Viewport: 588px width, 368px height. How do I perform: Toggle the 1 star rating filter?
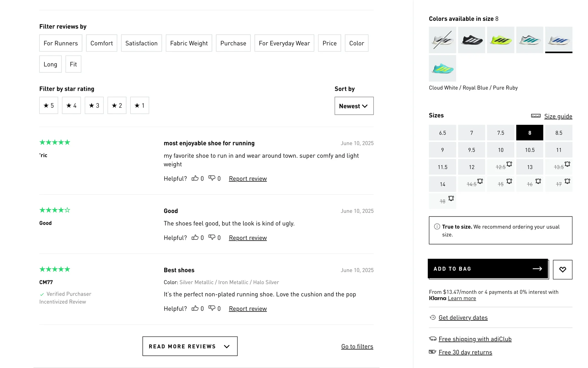point(139,105)
